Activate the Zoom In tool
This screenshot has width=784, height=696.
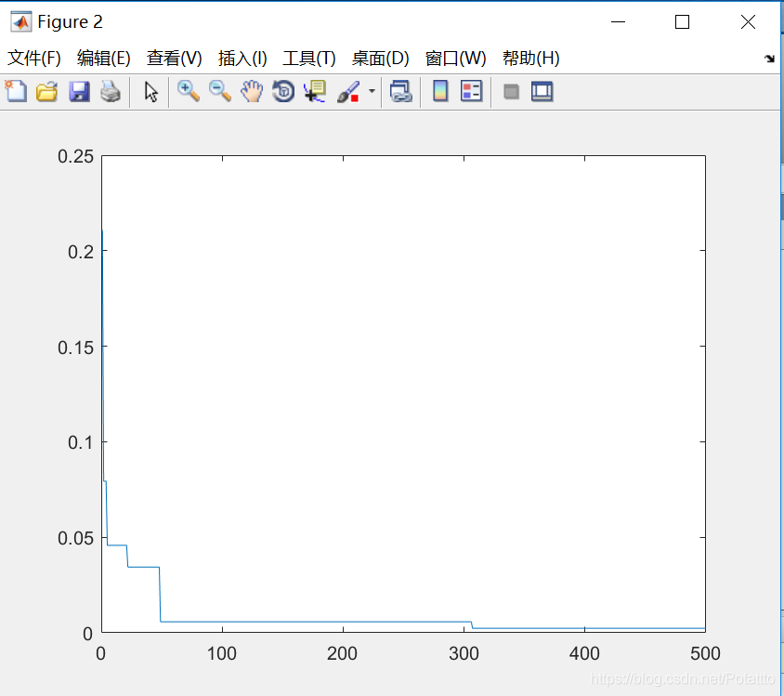coord(189,91)
